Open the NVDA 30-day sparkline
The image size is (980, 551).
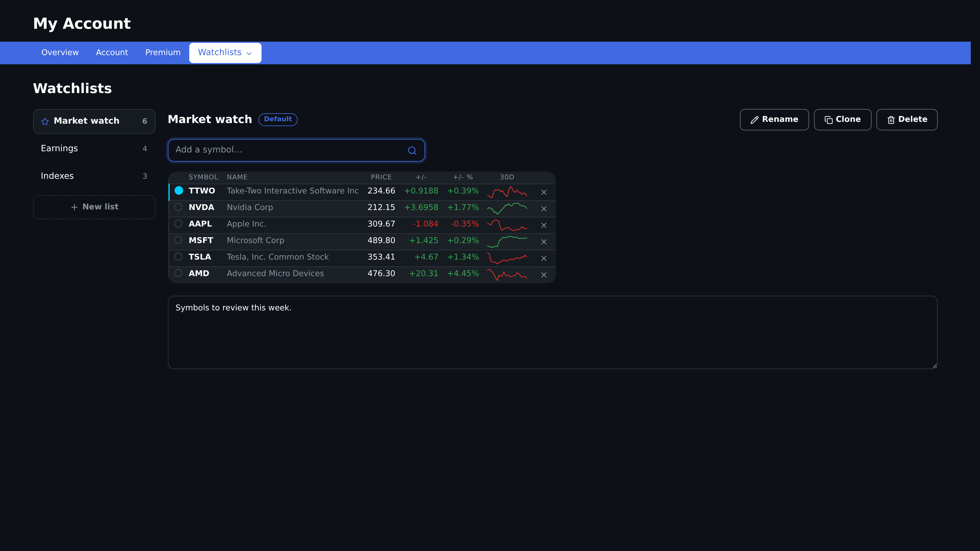pyautogui.click(x=507, y=208)
